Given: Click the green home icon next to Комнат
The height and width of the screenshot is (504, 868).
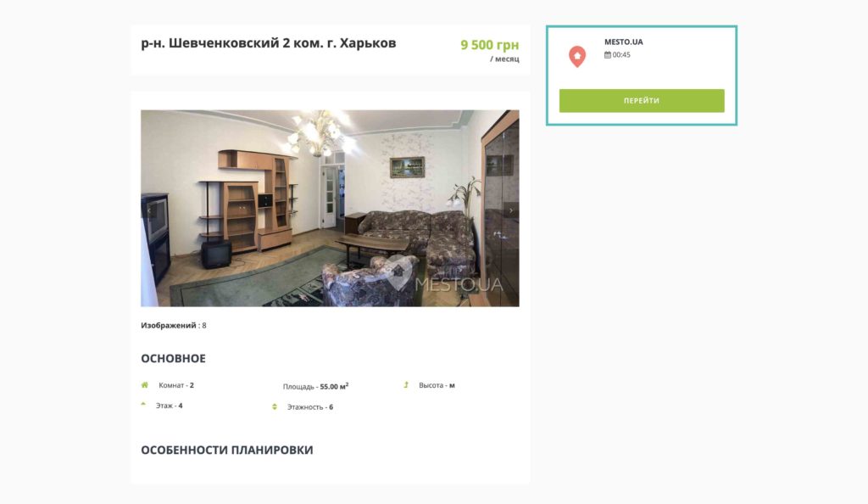Looking at the screenshot, I should click(144, 385).
